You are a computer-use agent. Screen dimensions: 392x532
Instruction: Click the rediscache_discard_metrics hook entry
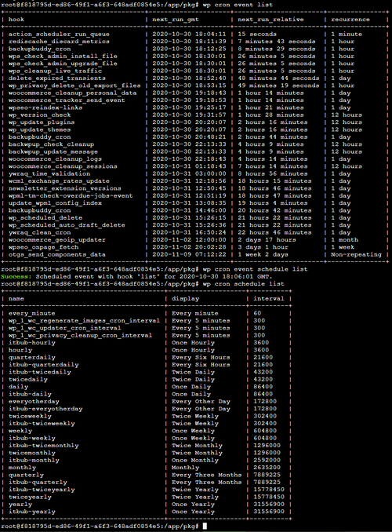click(59, 42)
